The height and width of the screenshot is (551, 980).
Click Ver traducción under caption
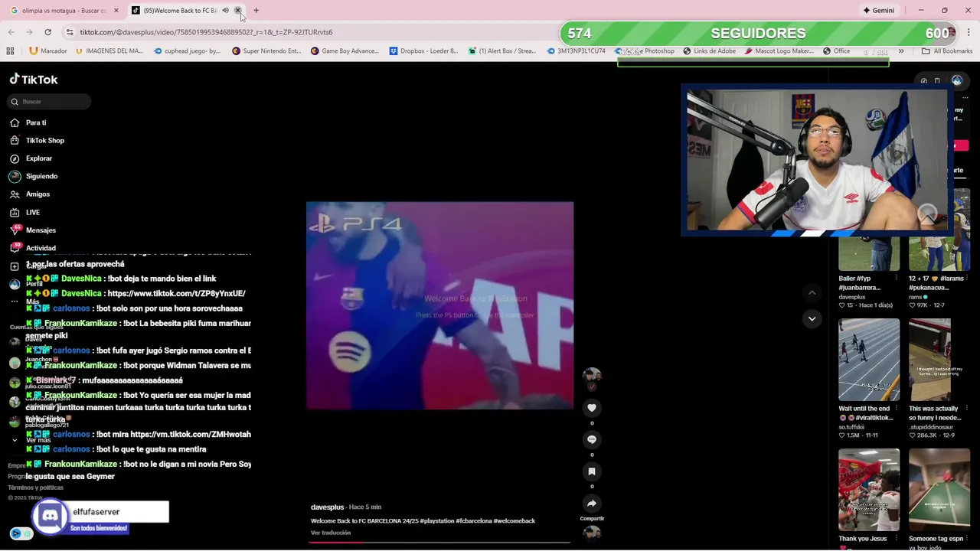pos(331,533)
